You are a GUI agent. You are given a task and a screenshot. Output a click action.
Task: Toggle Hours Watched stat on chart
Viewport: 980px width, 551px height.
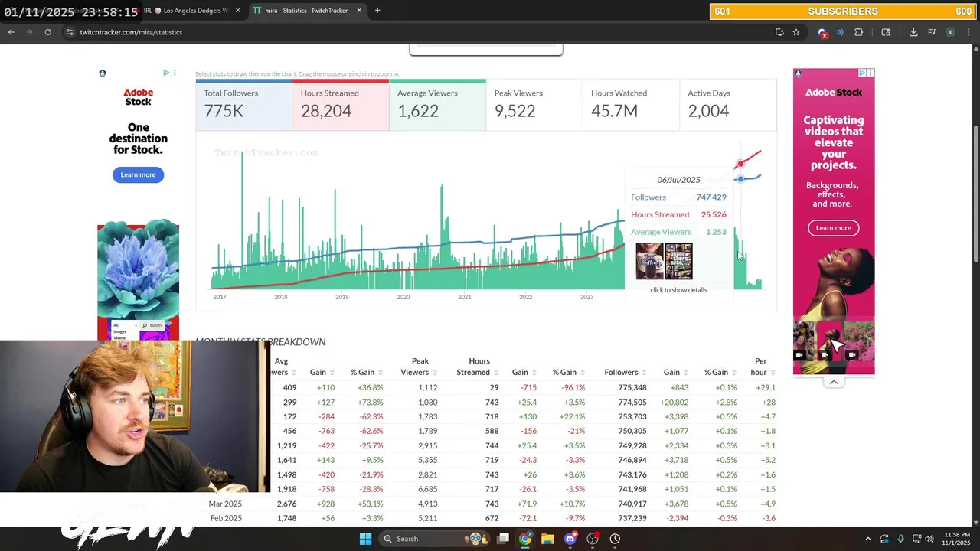click(x=631, y=105)
